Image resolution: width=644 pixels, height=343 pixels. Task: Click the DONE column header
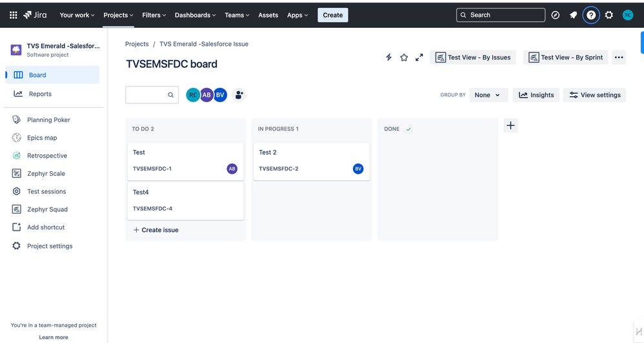[392, 129]
